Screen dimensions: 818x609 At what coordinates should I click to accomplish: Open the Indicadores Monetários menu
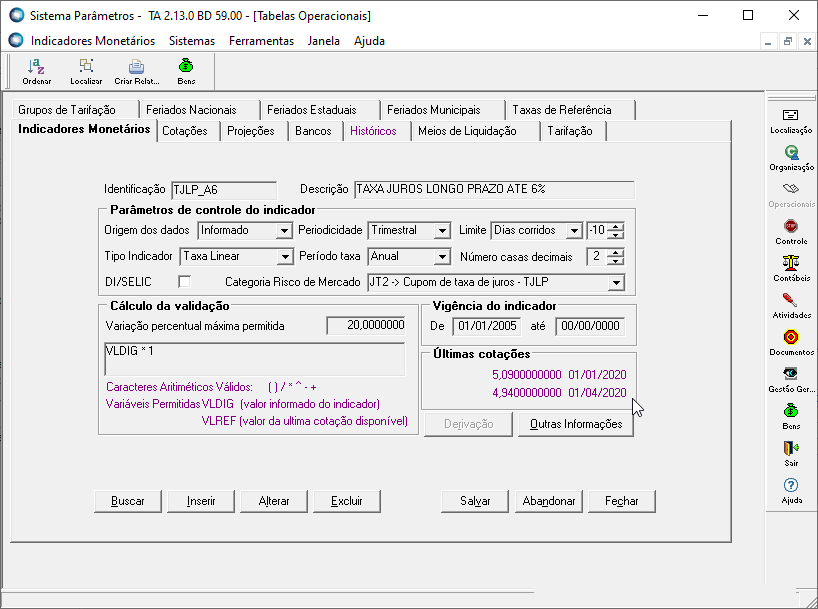pos(93,41)
